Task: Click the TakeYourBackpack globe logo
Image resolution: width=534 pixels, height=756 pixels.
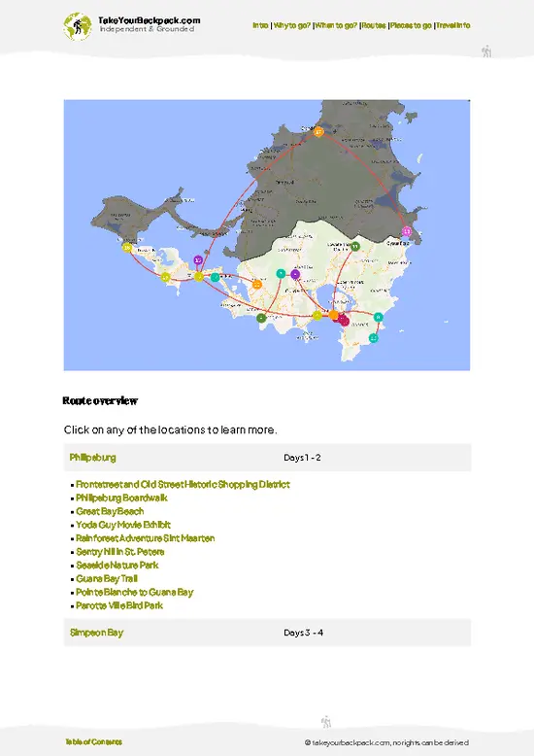Action: coord(77,26)
